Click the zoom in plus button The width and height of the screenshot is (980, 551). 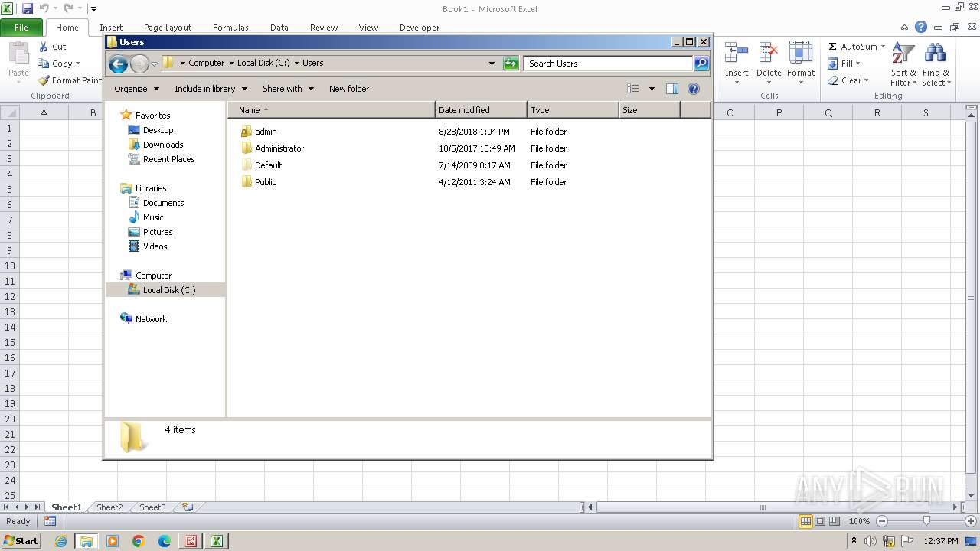pos(970,521)
